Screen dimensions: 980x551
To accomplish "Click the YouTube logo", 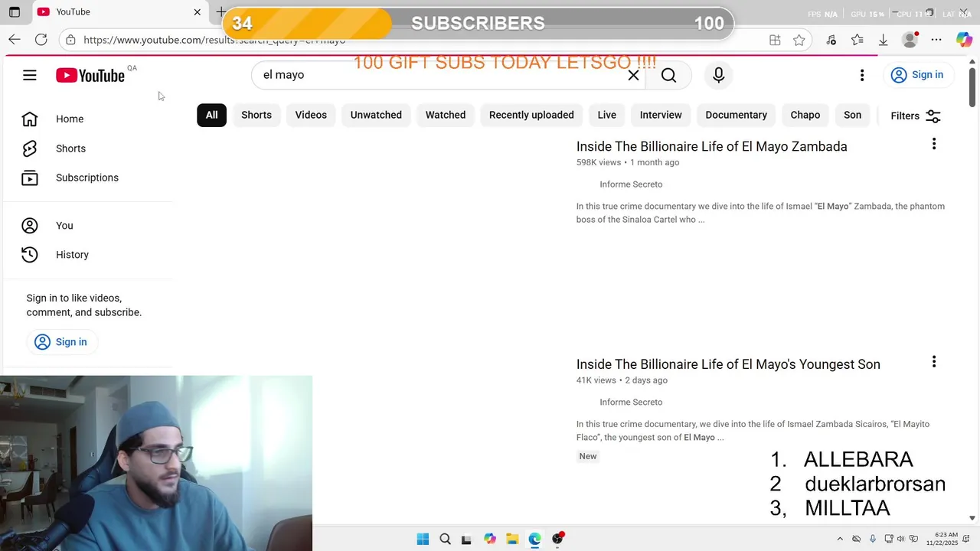I will coord(90,75).
